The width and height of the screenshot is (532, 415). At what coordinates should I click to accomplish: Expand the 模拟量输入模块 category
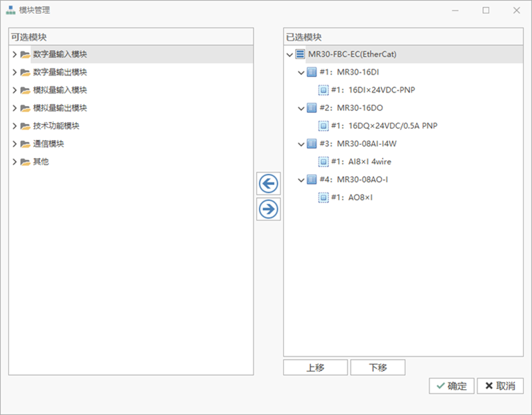[x=15, y=91]
